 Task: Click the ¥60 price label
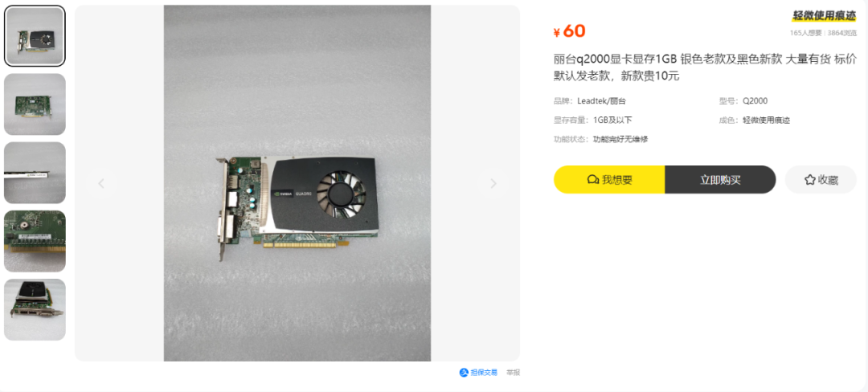pos(570,31)
